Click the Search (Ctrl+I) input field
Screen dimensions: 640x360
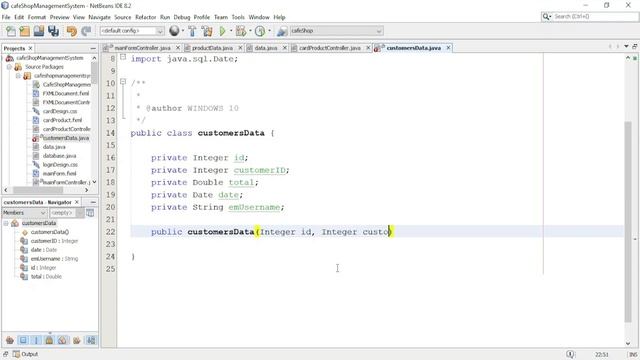(595, 17)
